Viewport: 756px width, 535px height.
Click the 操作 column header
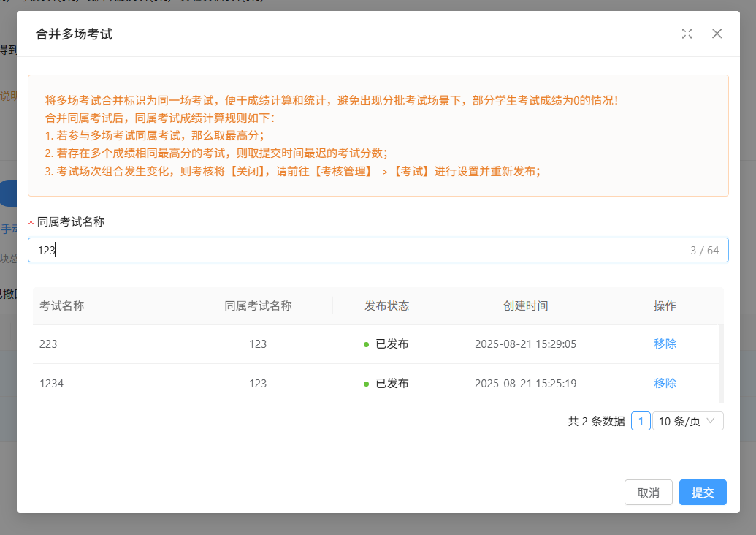point(665,306)
